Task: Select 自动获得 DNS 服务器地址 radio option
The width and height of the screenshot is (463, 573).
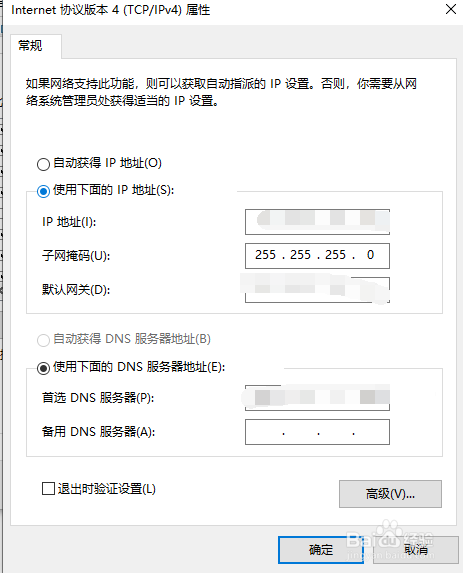Action: 43,340
